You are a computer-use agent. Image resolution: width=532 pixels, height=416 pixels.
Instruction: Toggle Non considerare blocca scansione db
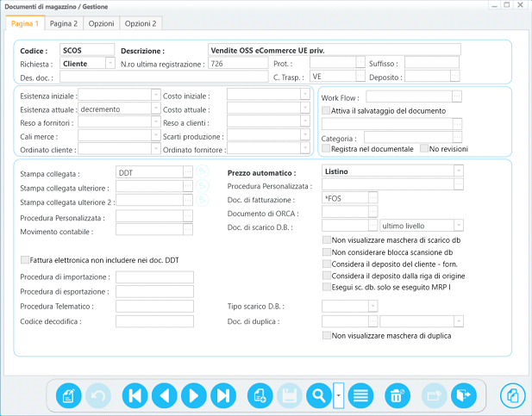(327, 251)
